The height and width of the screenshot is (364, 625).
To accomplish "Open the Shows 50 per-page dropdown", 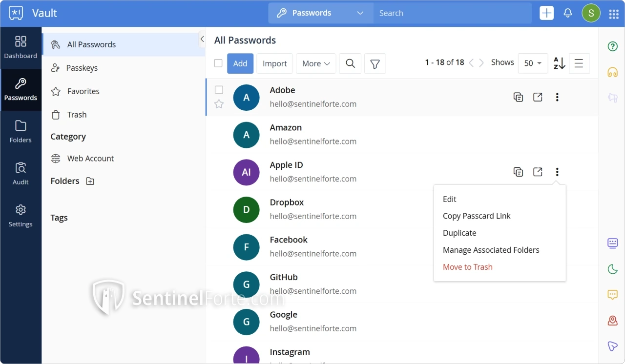I will pyautogui.click(x=533, y=63).
